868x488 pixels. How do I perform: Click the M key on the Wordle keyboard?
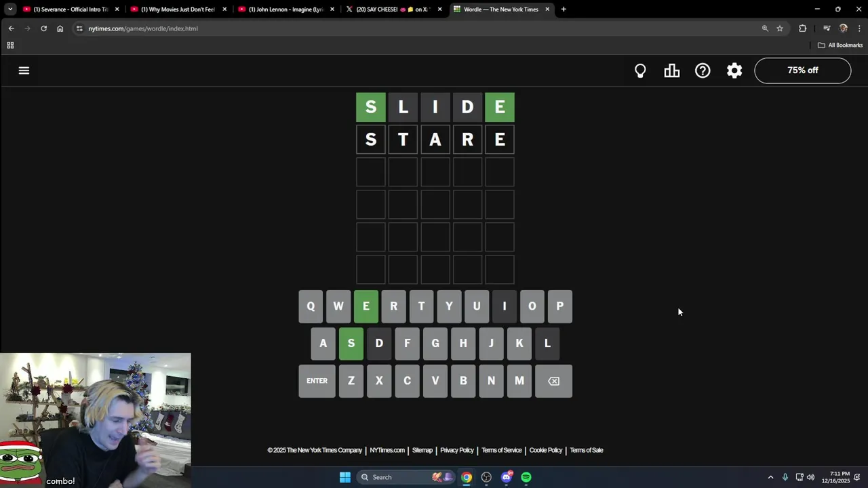point(519,381)
